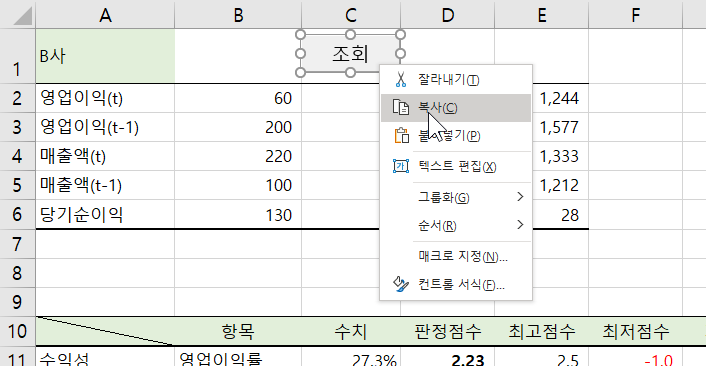The width and height of the screenshot is (706, 366).
Task: Click the scissors icon for 잘라내기
Action: [400, 80]
